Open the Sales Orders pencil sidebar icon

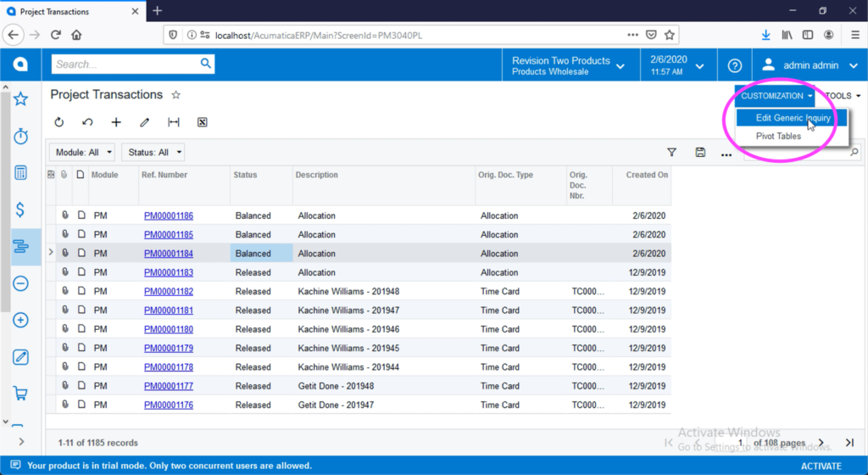click(20, 357)
